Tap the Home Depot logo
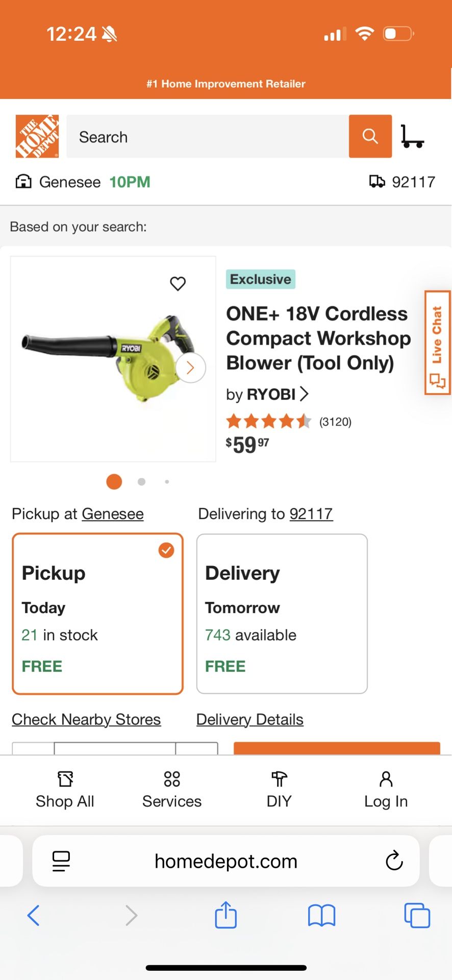 click(x=37, y=136)
